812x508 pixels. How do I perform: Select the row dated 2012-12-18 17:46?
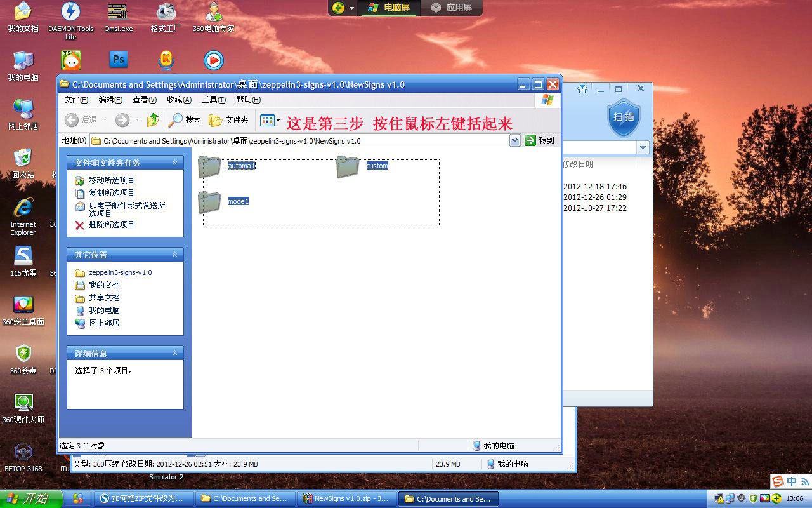pos(595,187)
